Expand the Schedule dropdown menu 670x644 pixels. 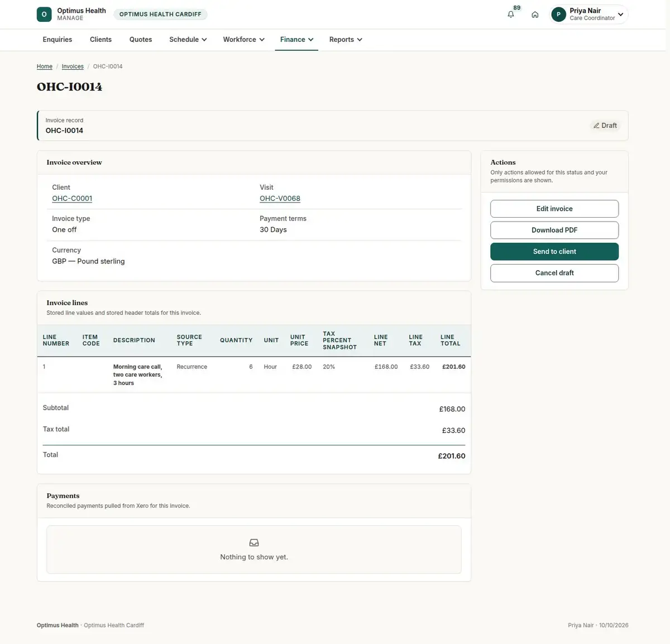coord(188,40)
